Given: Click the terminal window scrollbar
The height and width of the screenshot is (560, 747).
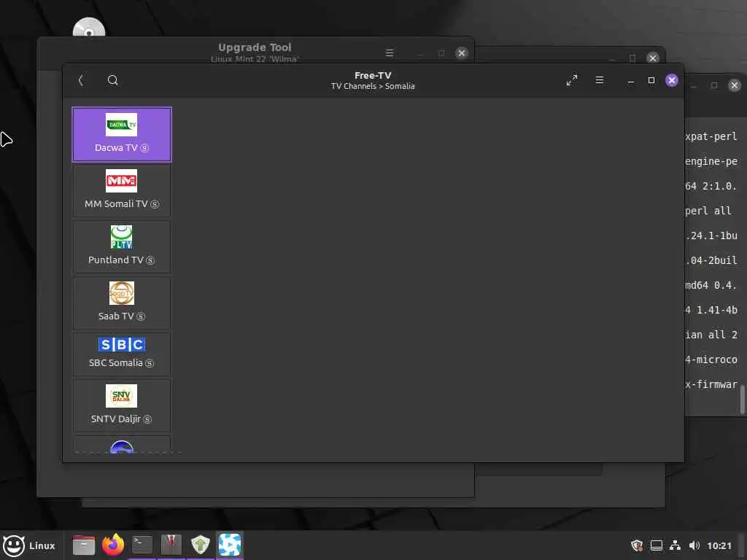Looking at the screenshot, I should 742,400.
